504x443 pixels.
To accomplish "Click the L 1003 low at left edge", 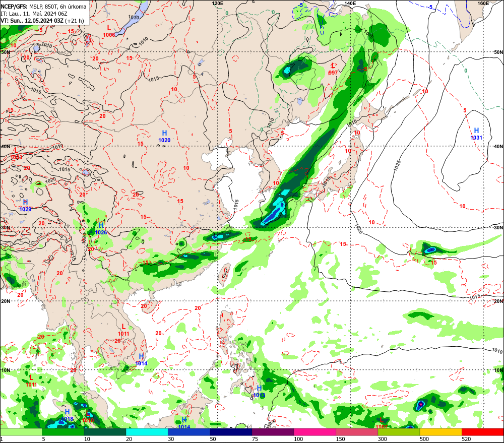I will click(x=16, y=154).
